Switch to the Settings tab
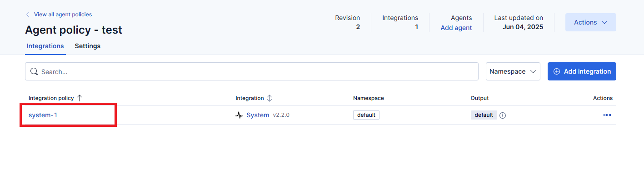This screenshot has width=644, height=180. (x=88, y=46)
